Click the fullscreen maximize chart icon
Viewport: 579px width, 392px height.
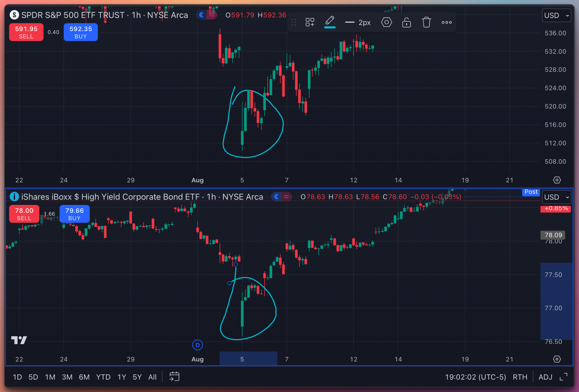(564, 377)
